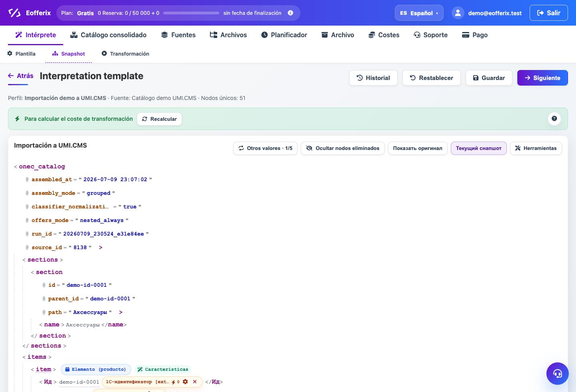
Task: Open the help question-mark icon
Action: pos(554,118)
